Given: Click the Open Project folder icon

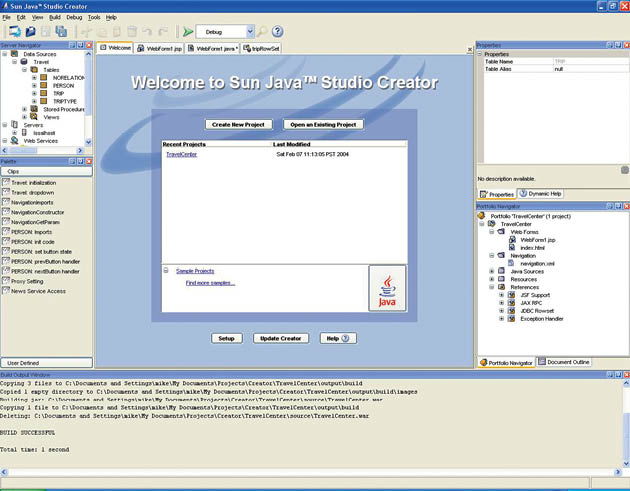Looking at the screenshot, I should [31, 31].
